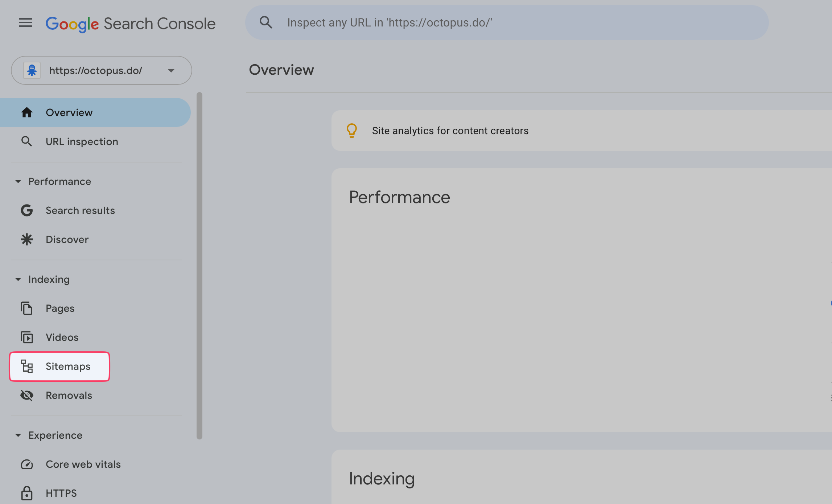Open 'Site analytics for content creators' tip
The width and height of the screenshot is (832, 504).
(581, 131)
